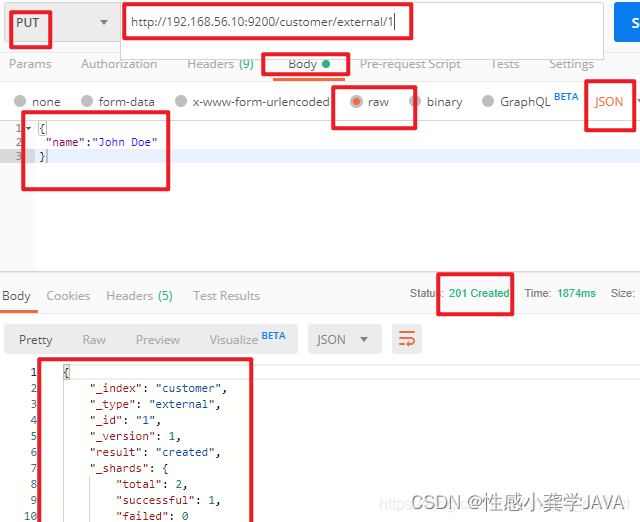Open the Tests tab
This screenshot has width=640, height=522.
pos(505,64)
